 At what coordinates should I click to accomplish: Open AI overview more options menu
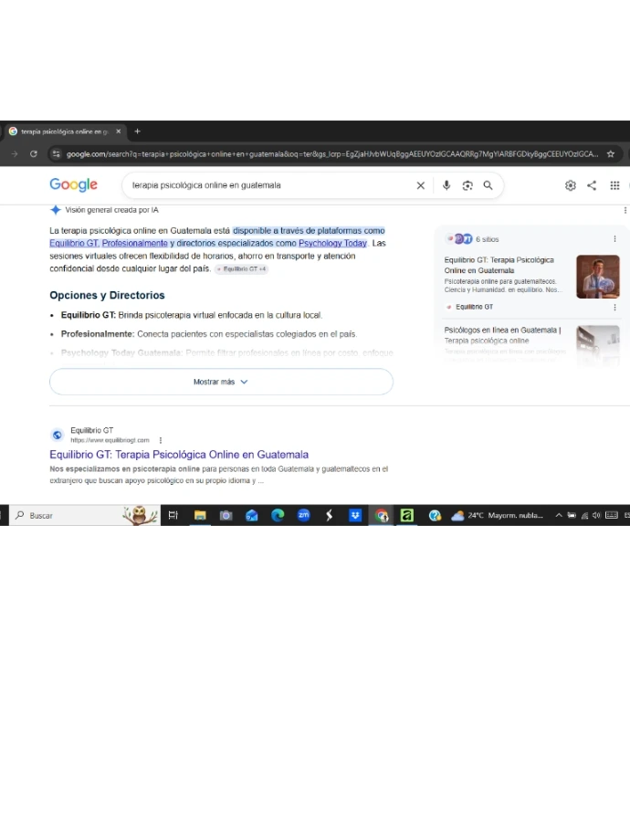625,210
